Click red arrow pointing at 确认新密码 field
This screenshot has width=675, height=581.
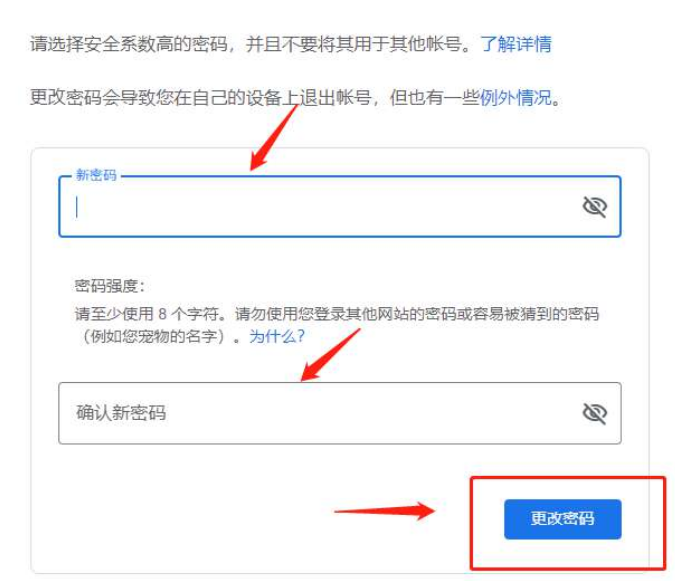[330, 355]
